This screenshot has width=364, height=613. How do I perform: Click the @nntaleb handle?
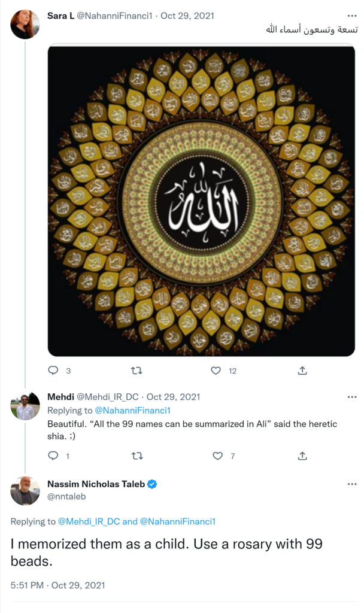point(63,496)
